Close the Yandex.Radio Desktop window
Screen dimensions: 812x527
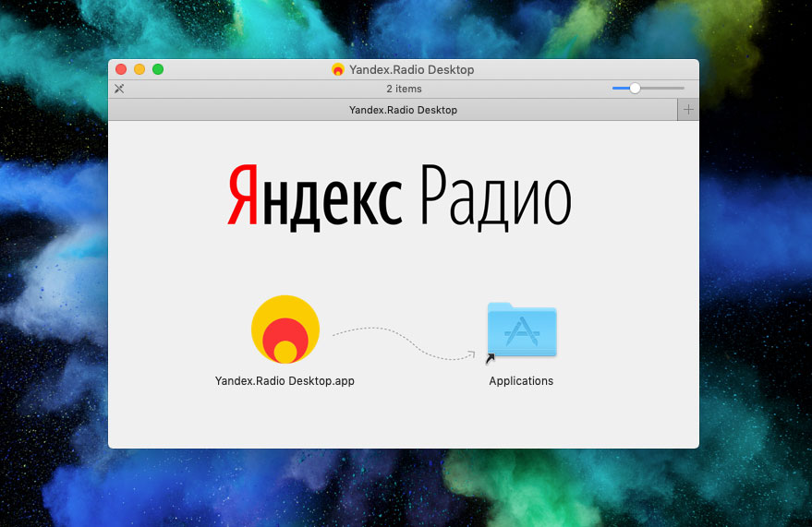(x=121, y=69)
